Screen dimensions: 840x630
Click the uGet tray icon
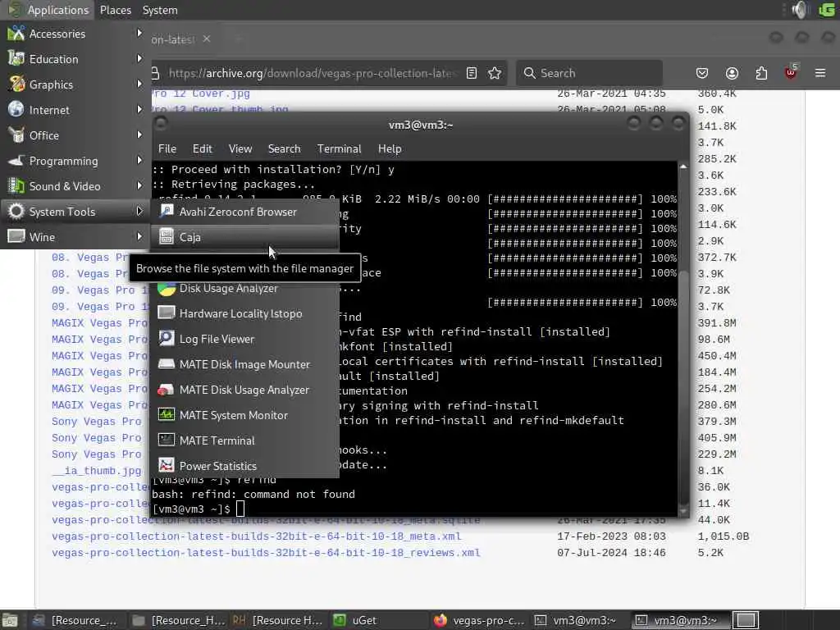pyautogui.click(x=827, y=10)
